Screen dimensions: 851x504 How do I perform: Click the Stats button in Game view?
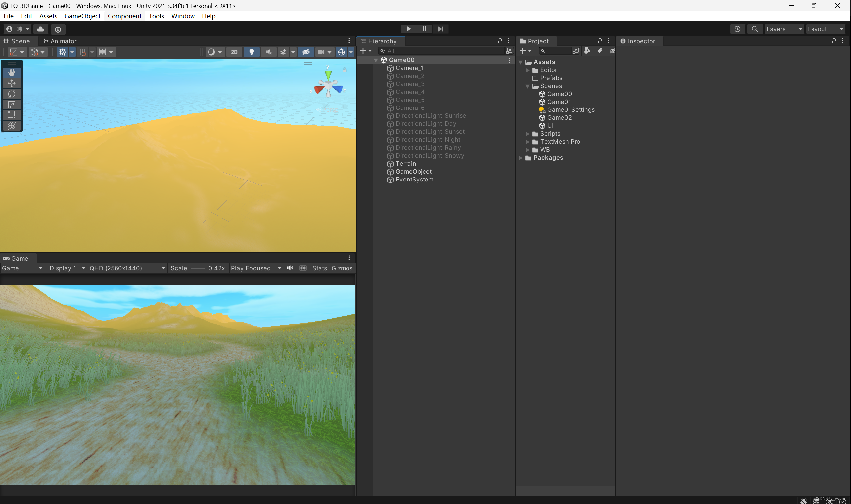pyautogui.click(x=319, y=268)
